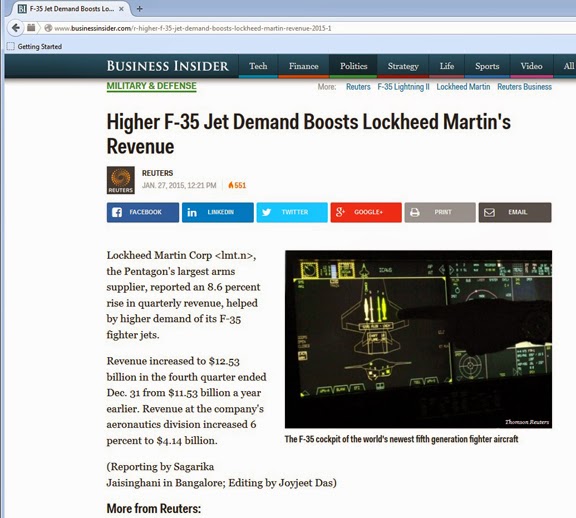Click the paragraph starting 'Revenue increased to $12.53'
This screenshot has width=576, height=518.
point(186,400)
